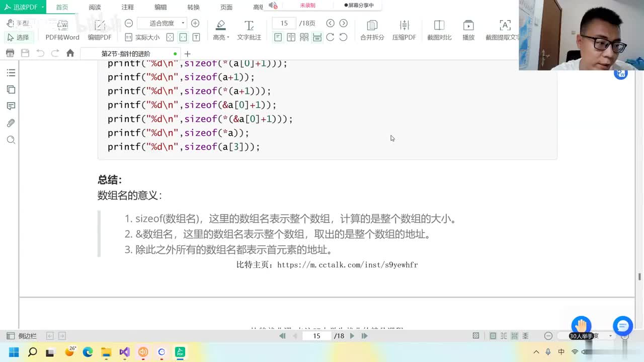Toggle the 侧边栏 sidebar button

coord(21,336)
